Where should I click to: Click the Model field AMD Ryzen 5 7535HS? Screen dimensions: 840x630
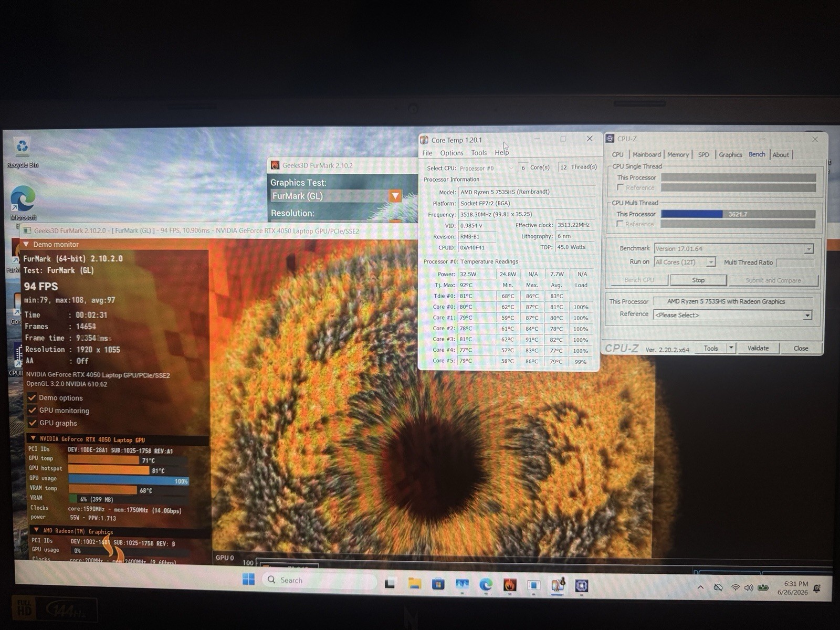(527, 192)
